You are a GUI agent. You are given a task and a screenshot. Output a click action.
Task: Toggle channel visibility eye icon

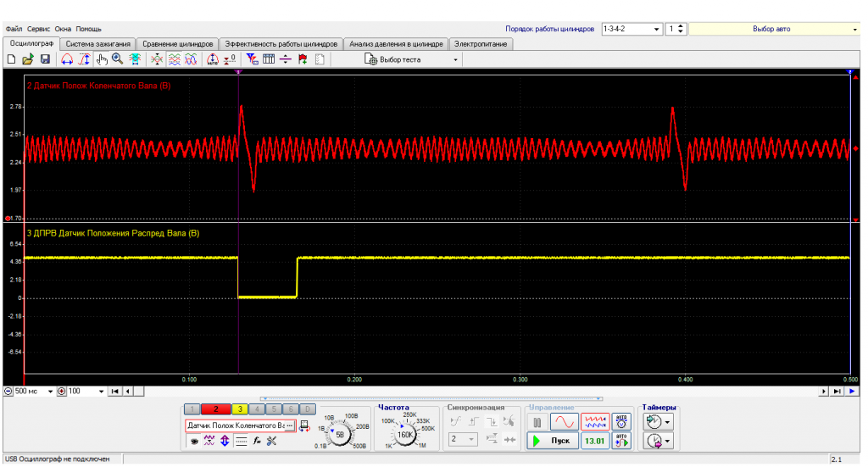(194, 442)
